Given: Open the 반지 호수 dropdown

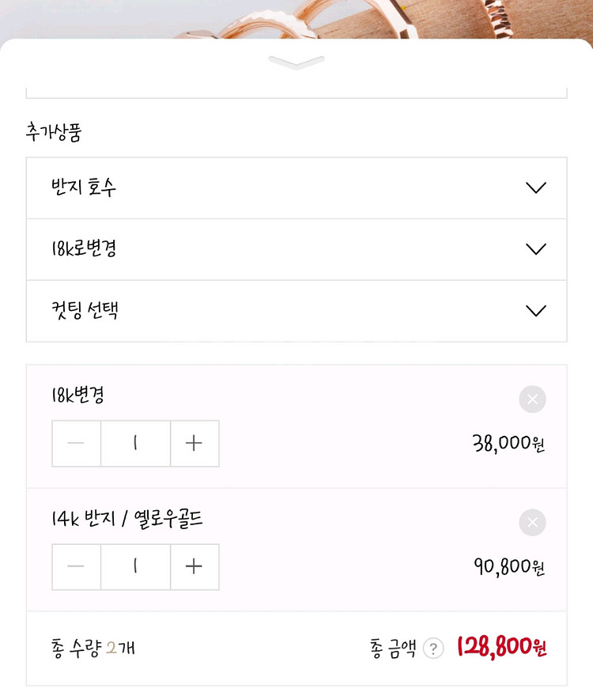Looking at the screenshot, I should tap(296, 188).
